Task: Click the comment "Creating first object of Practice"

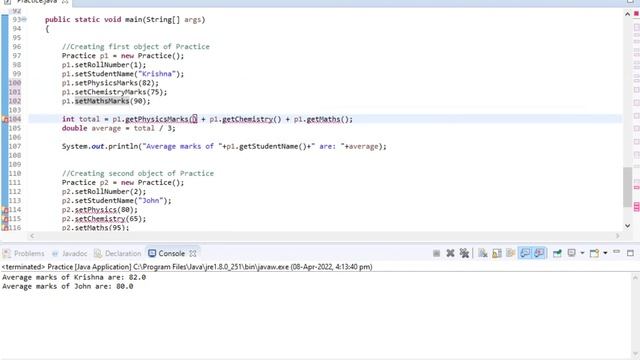Action: point(136,47)
